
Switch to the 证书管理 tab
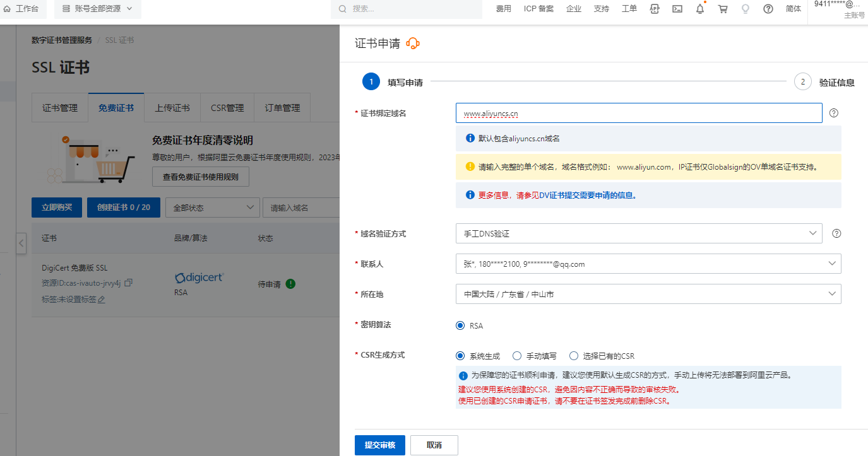60,108
